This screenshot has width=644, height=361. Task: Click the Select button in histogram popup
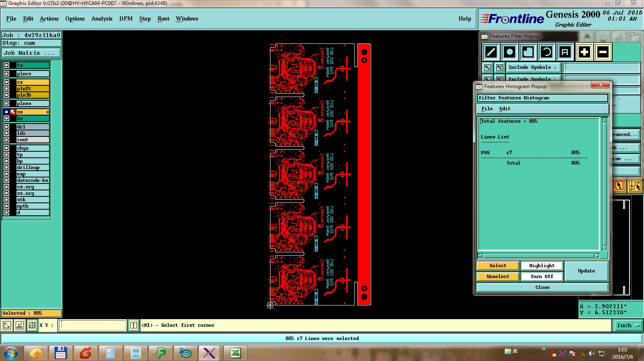tap(498, 266)
